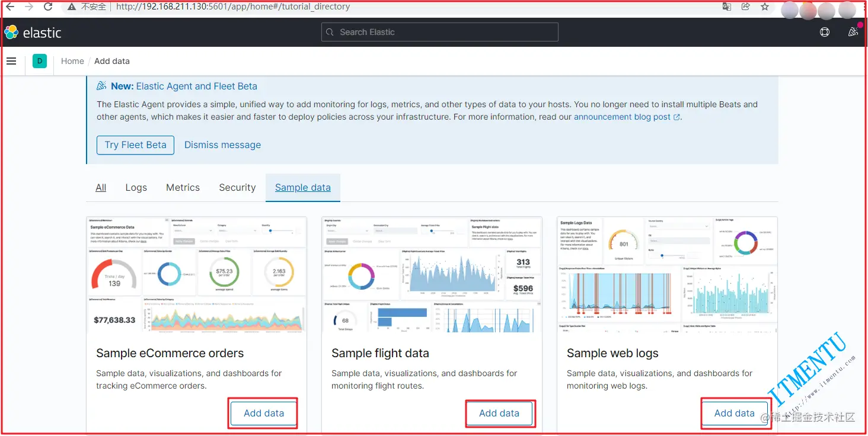
Task: Switch to the Metrics tab
Action: click(183, 187)
